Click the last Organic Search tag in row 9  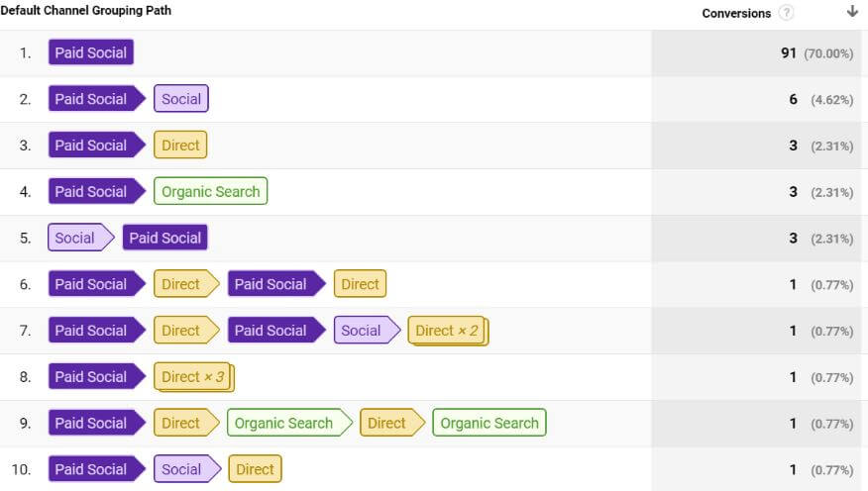tap(489, 423)
